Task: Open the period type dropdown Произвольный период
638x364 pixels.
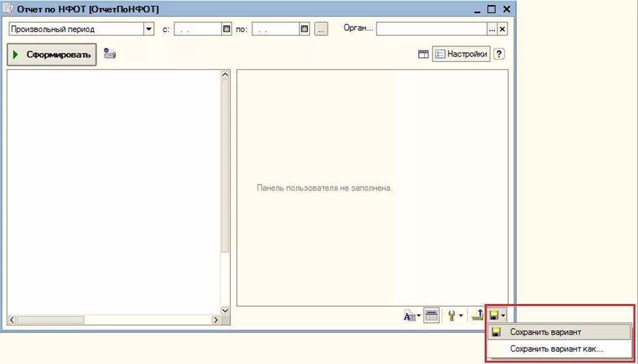Action: click(x=149, y=29)
